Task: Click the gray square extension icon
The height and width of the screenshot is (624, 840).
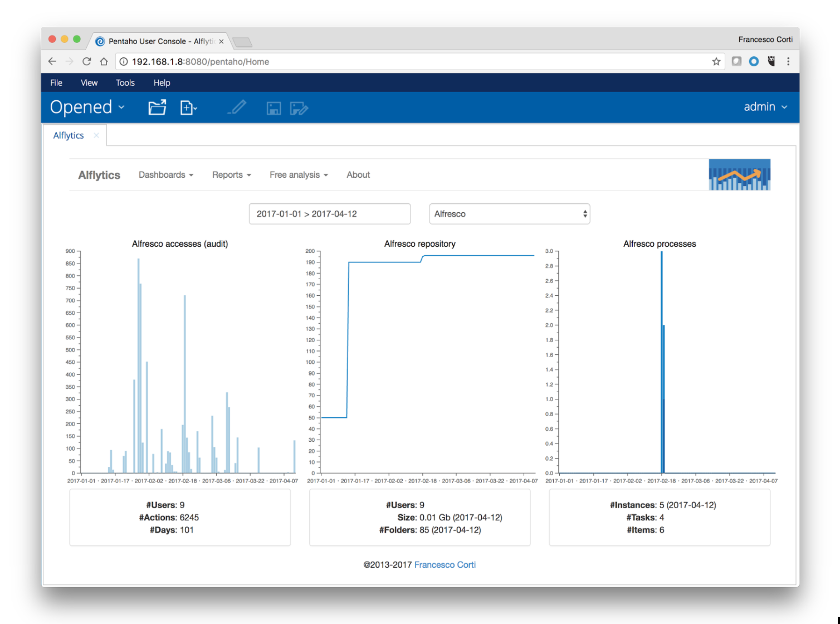Action: (x=736, y=61)
